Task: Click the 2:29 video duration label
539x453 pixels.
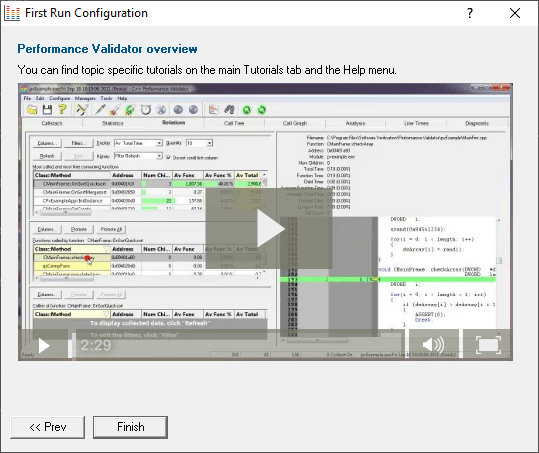Action: pyautogui.click(x=96, y=345)
